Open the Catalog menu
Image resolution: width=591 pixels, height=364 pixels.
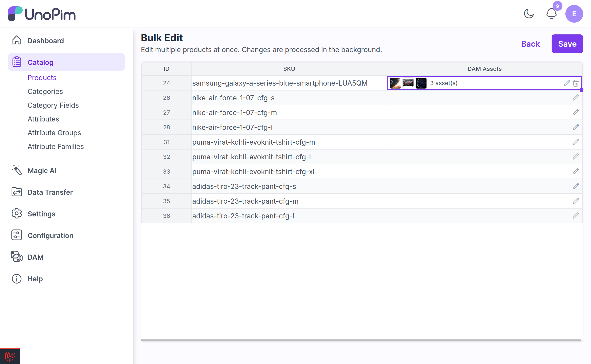[x=66, y=62]
